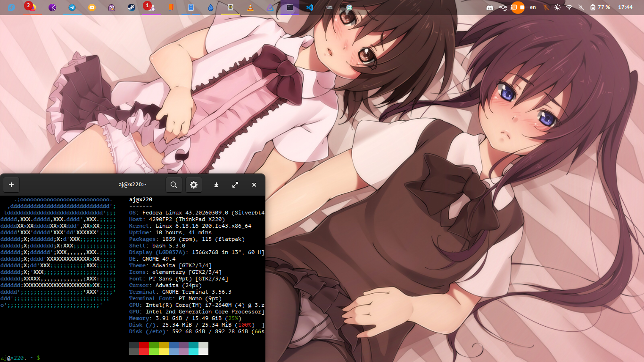Click the blue swatch in upper palette row
The image size is (644, 362).
coord(173,346)
